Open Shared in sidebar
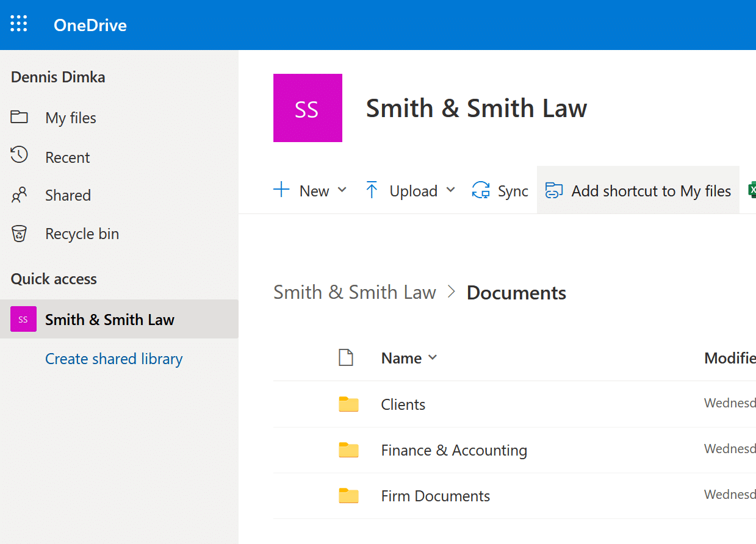The height and width of the screenshot is (544, 756). click(68, 195)
